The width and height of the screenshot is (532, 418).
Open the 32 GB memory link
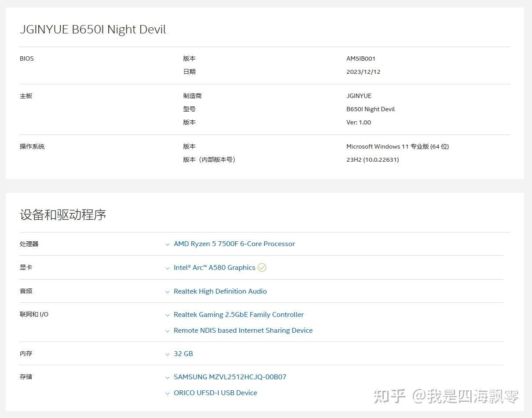coord(183,354)
